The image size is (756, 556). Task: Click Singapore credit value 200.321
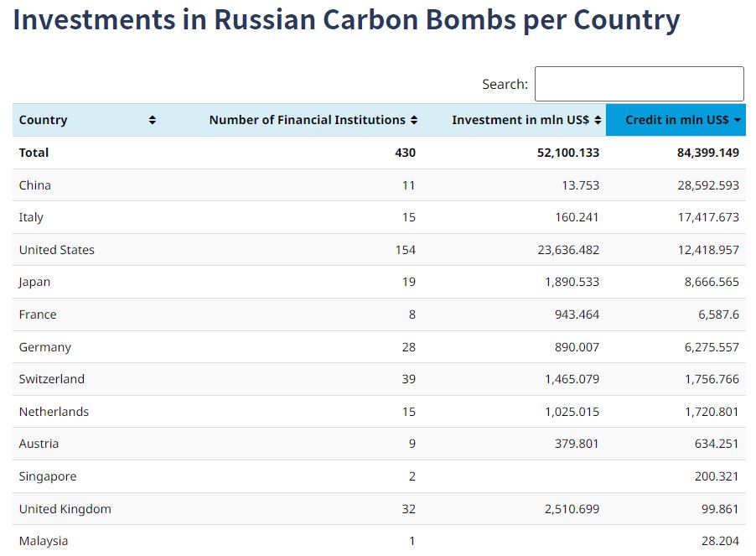(717, 476)
